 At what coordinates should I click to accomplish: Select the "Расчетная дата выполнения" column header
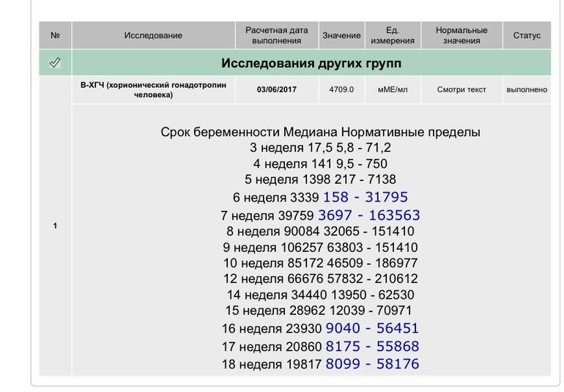(276, 35)
